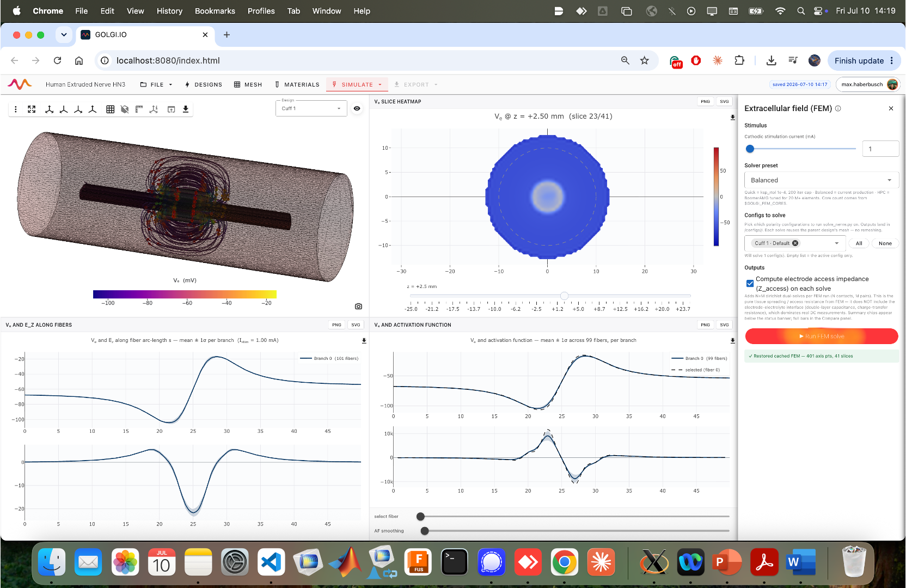Viewport: 906px width, 588px height.
Task: Take a snapshot with the camera icon
Action: pos(358,307)
